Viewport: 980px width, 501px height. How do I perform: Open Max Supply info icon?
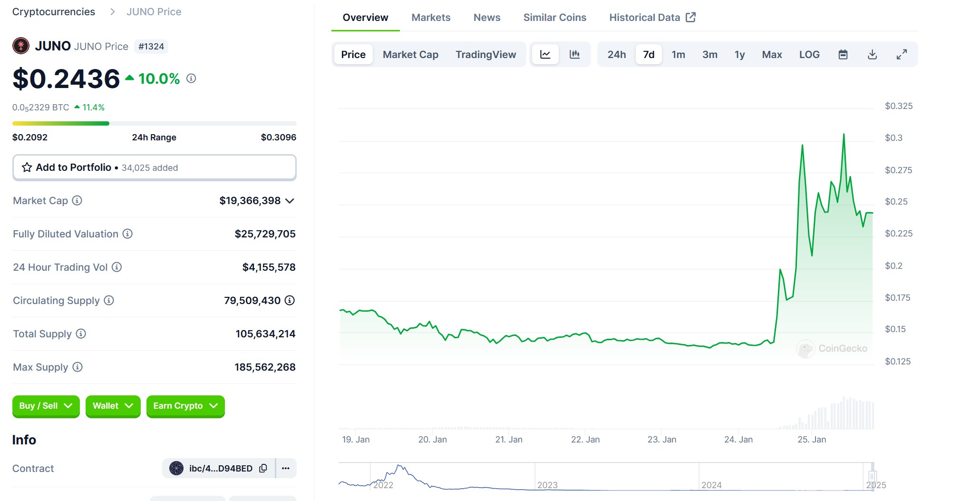point(78,367)
